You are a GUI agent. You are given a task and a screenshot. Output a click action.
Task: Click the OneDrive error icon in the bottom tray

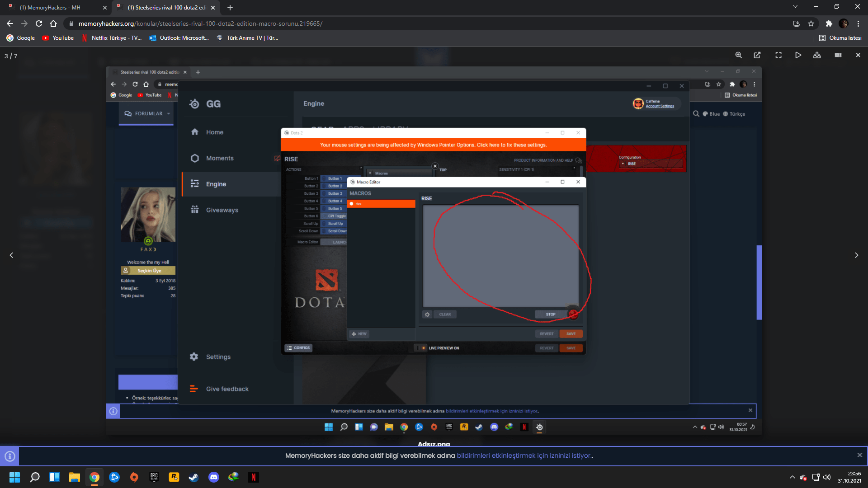coord(803,477)
